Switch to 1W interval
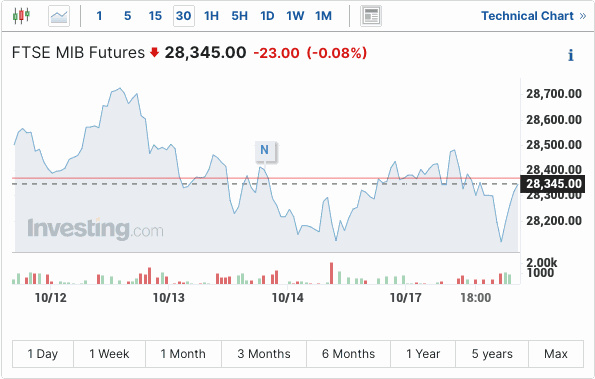595x379 pixels. (x=295, y=16)
